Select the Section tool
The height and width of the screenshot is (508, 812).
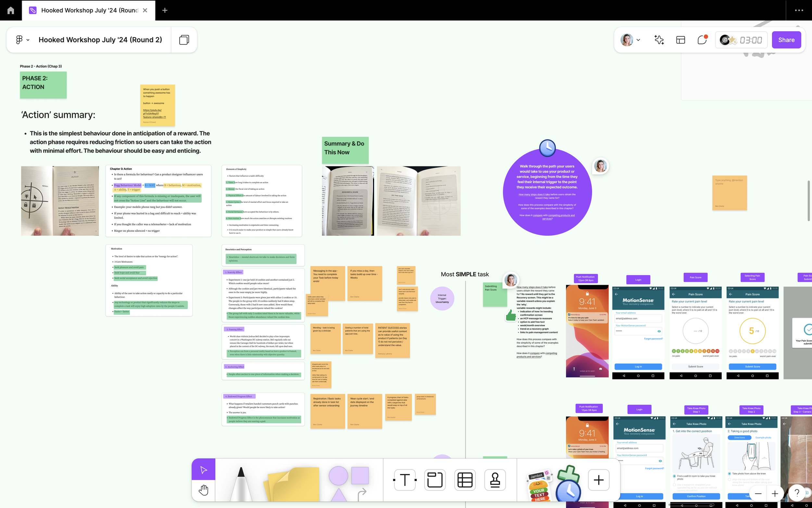point(435,480)
